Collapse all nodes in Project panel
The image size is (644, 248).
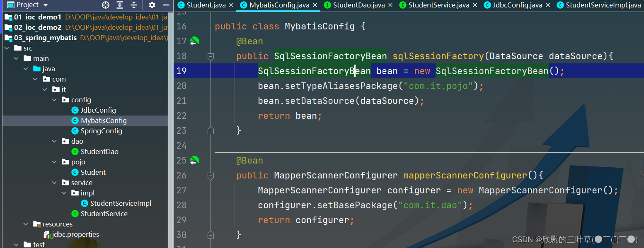pyautogui.click(x=133, y=5)
